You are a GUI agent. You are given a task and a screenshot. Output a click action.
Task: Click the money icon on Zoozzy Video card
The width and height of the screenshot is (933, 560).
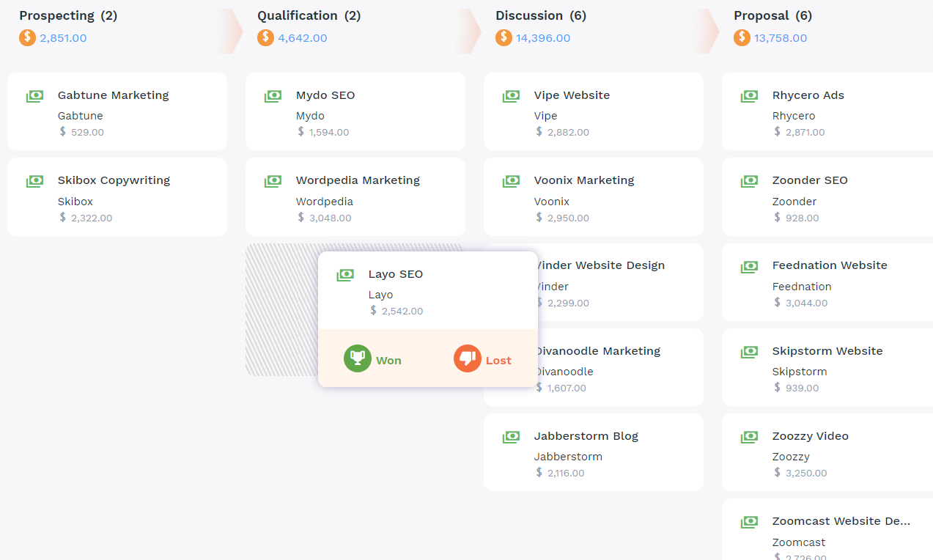[x=749, y=437]
